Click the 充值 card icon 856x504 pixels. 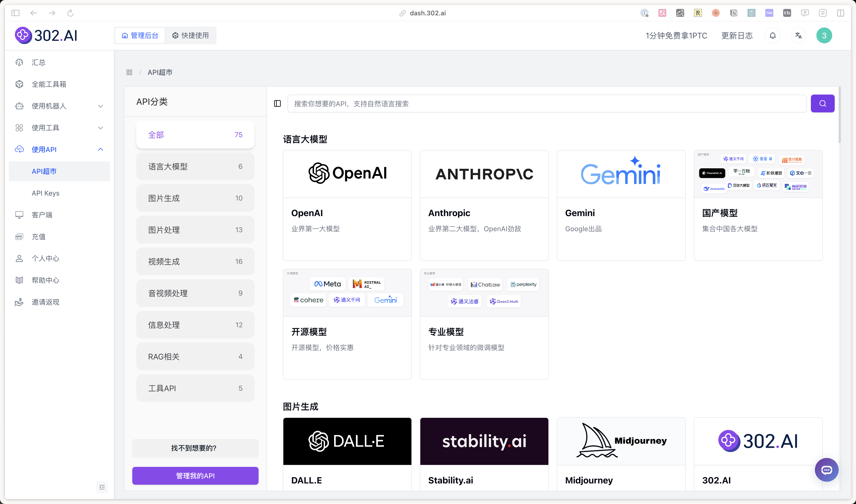coord(19,237)
